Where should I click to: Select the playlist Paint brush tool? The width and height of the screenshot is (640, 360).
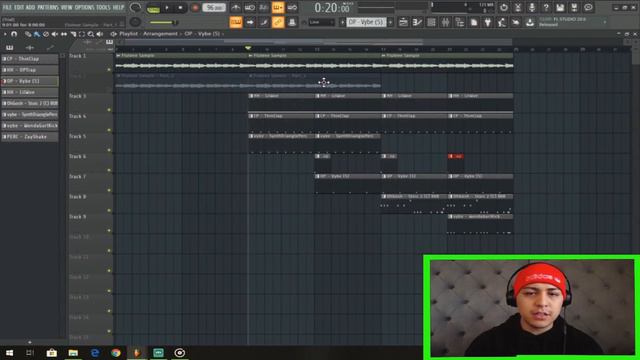tap(37, 34)
